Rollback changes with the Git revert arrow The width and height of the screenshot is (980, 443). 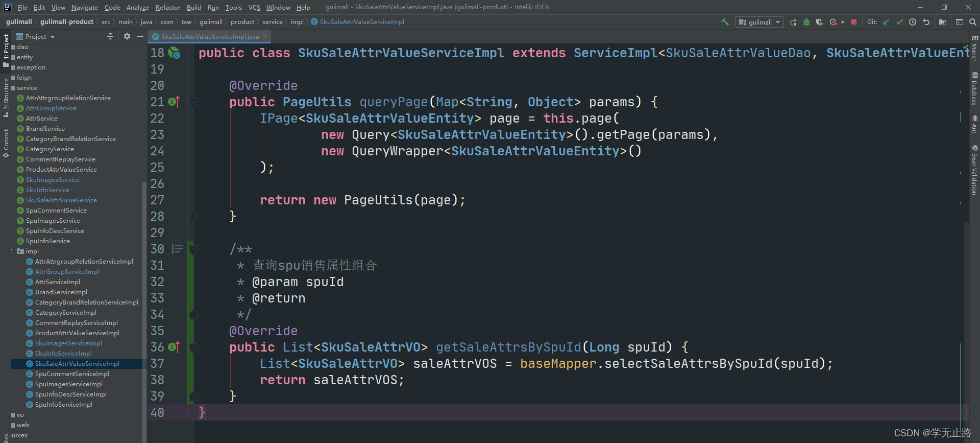(926, 22)
